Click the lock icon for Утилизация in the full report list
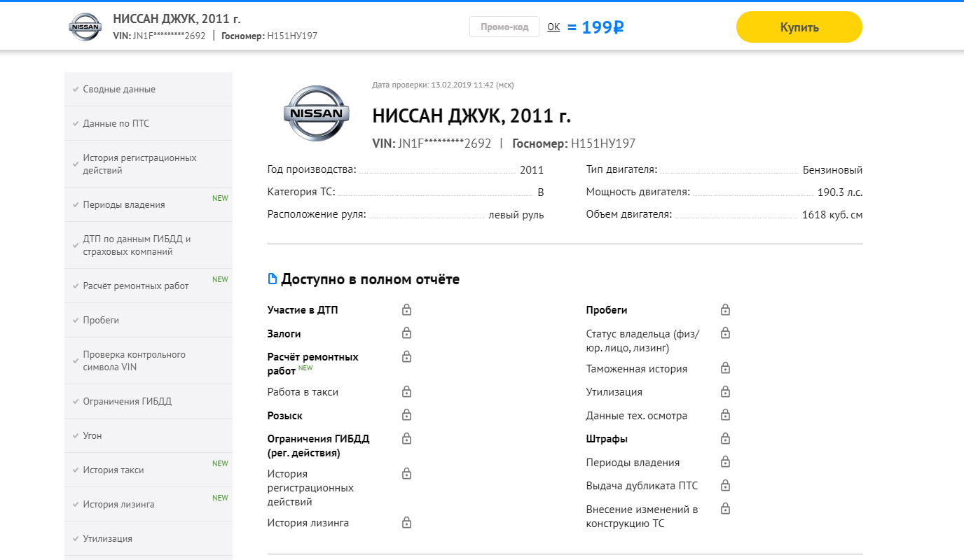 point(726,391)
